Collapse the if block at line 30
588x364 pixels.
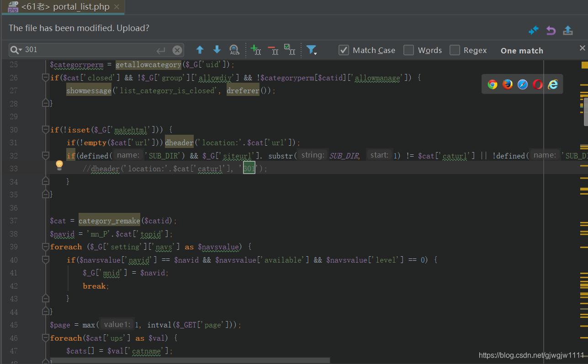(45, 130)
